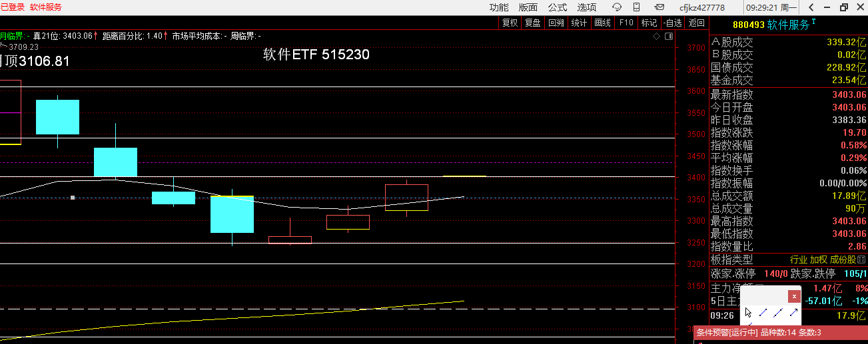Viewport: 868px width, 344px height.
Task: Select the line segment drawing tool
Action: (x=763, y=312)
